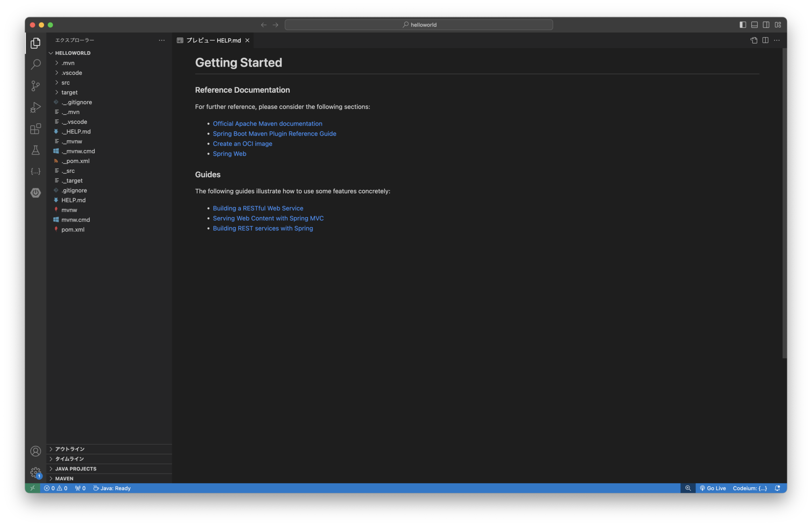The image size is (812, 526).
Task: Toggle the panel visibility
Action: pos(754,24)
